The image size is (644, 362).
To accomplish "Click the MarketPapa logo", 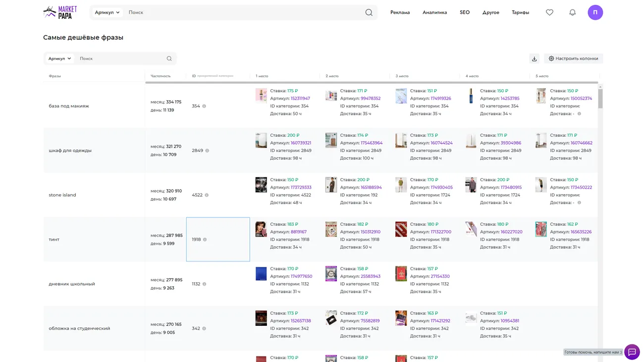I will click(x=60, y=12).
